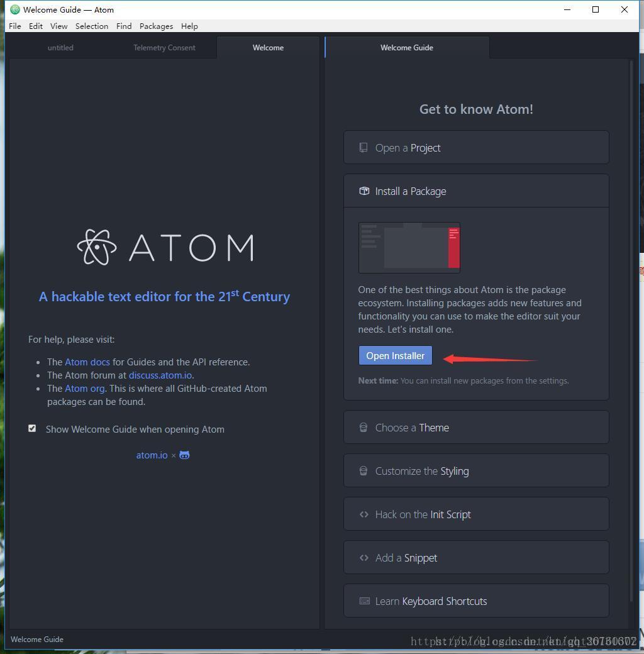Click the Atom app icon in title bar

point(15,9)
